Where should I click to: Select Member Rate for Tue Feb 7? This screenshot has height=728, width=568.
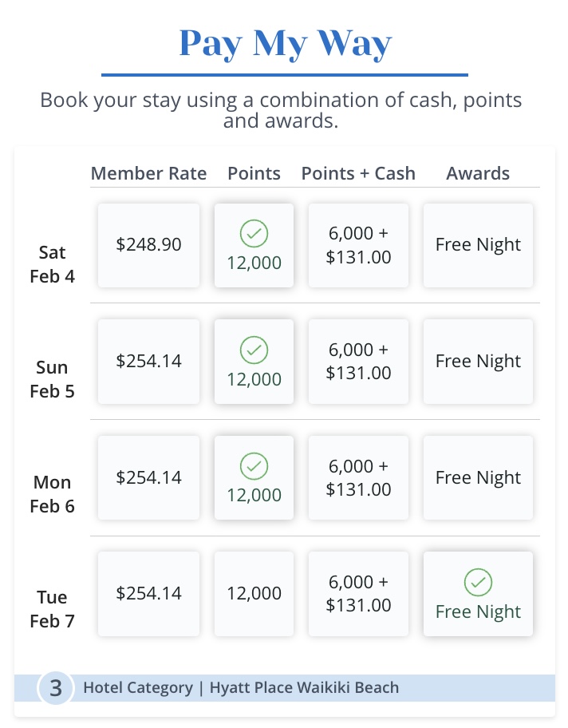tap(148, 593)
